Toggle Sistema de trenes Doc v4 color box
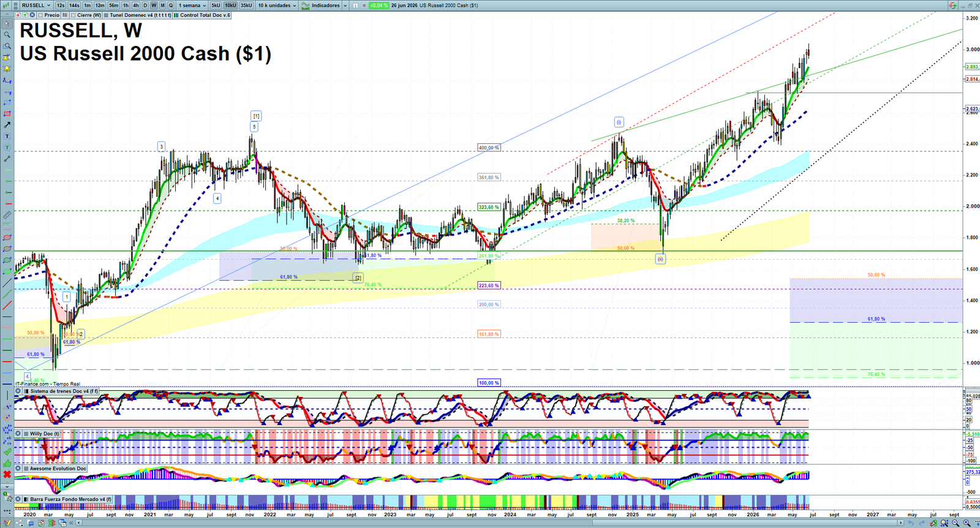This screenshot has width=980, height=528. click(26, 391)
